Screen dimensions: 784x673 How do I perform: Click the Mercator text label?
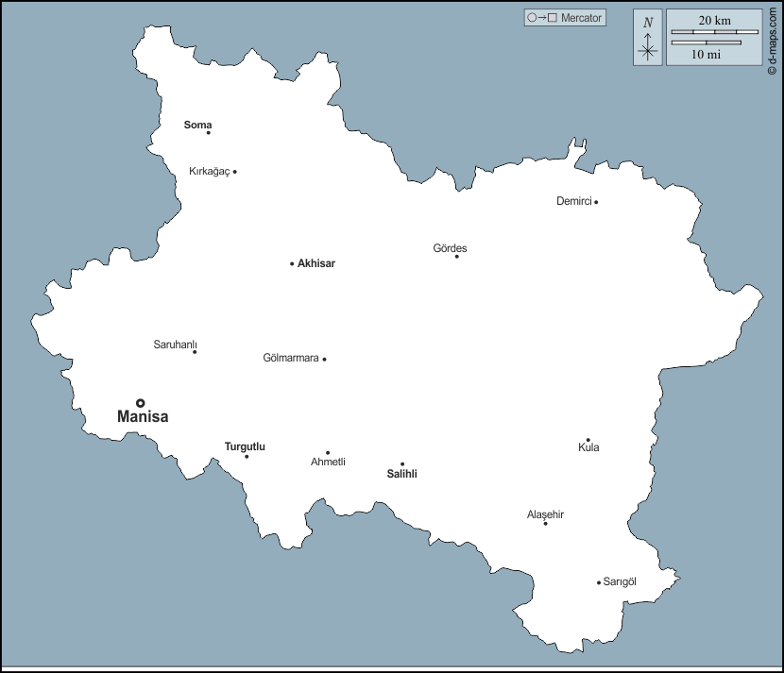coord(581,18)
